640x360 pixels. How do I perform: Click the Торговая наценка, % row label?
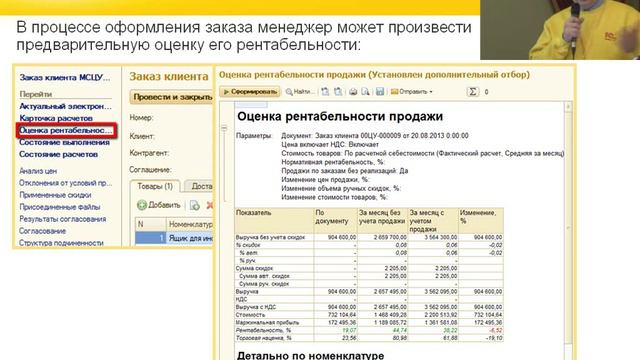point(264,338)
